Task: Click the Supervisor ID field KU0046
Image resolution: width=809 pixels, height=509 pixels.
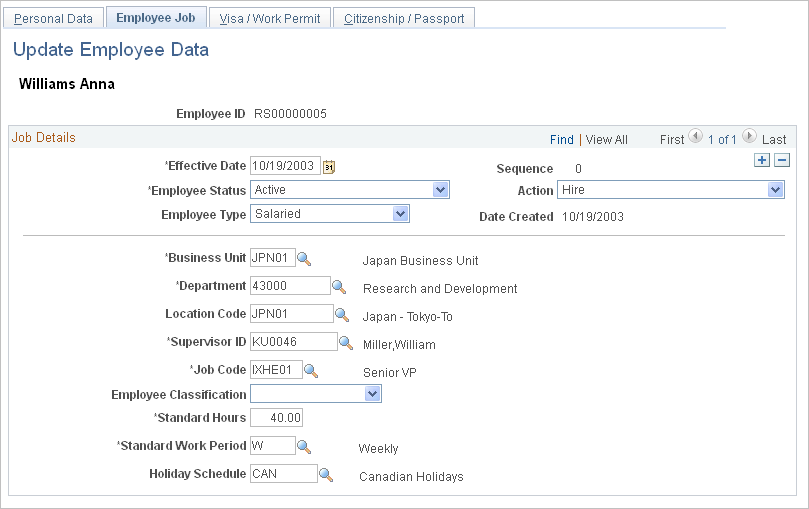Action: point(294,341)
